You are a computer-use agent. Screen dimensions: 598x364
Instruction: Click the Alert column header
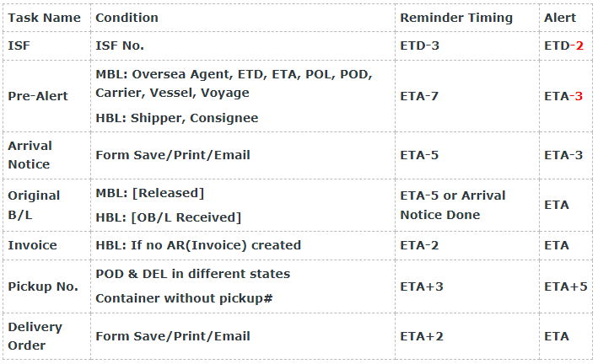pyautogui.click(x=560, y=18)
